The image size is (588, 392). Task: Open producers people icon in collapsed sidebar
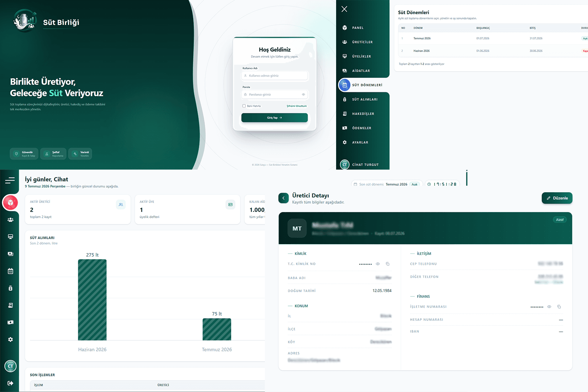(10, 220)
